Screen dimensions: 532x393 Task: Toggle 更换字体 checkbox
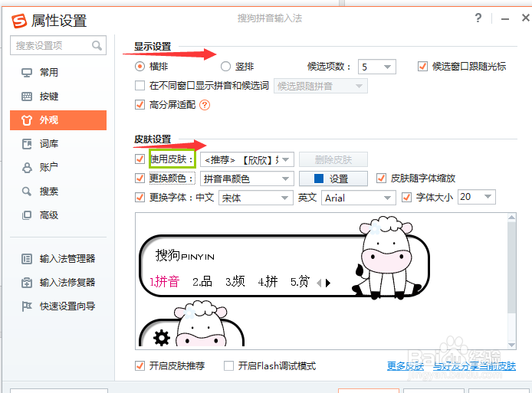point(140,198)
